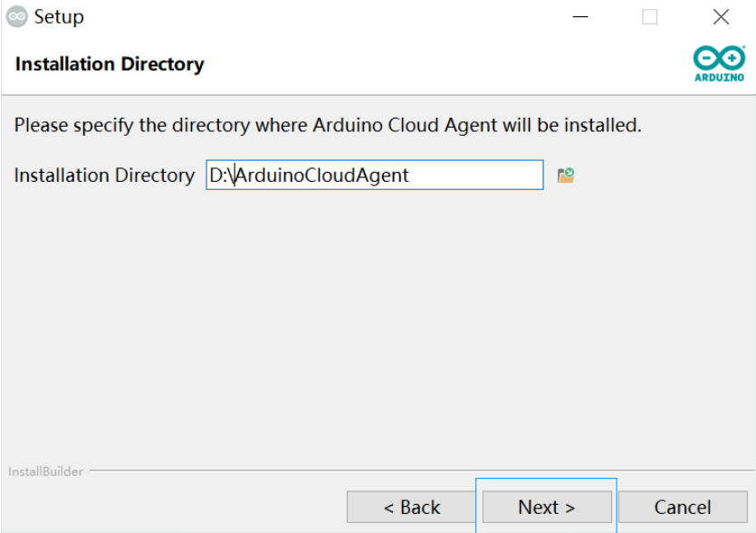Go to the Next step

click(547, 507)
